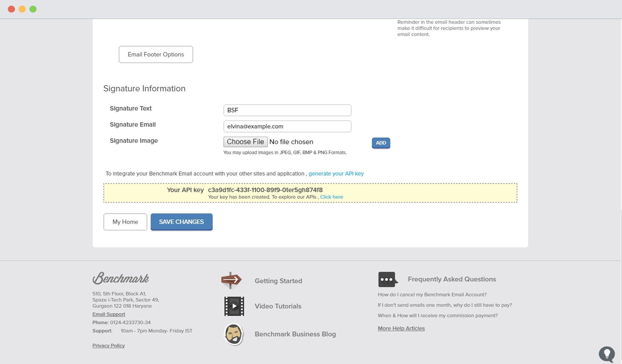Screen dimensions: 622x364
Task: Click More Help Articles link
Action: click(x=401, y=329)
